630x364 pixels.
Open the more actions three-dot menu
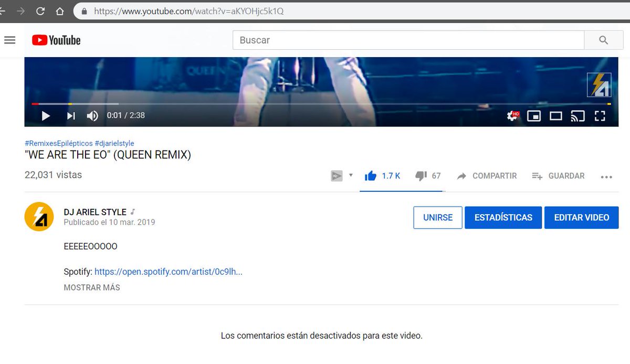point(606,177)
